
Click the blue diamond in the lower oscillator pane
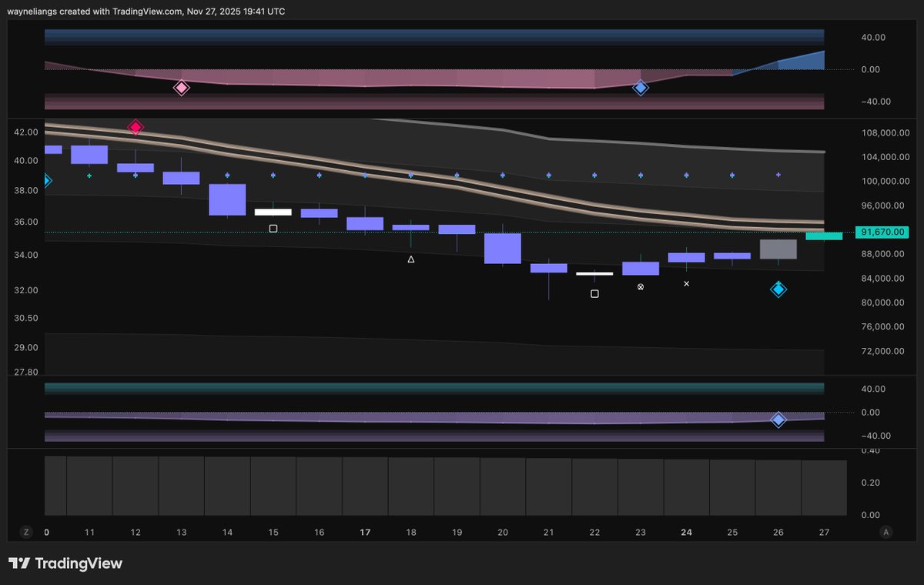pyautogui.click(x=778, y=420)
